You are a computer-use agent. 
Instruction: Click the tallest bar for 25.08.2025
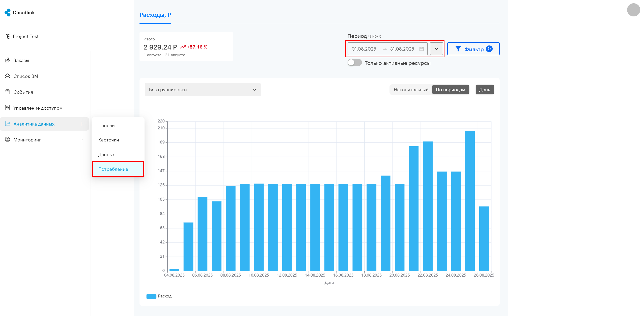[x=470, y=201]
